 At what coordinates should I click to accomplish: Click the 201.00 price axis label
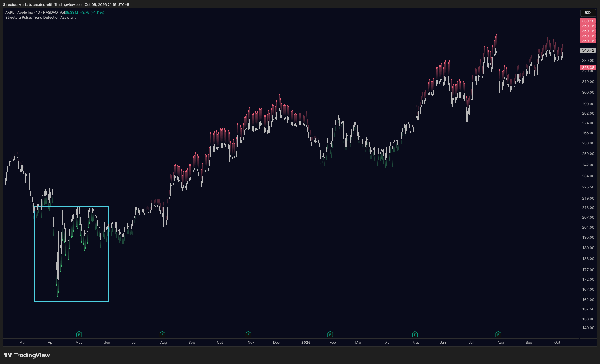[x=588, y=227]
